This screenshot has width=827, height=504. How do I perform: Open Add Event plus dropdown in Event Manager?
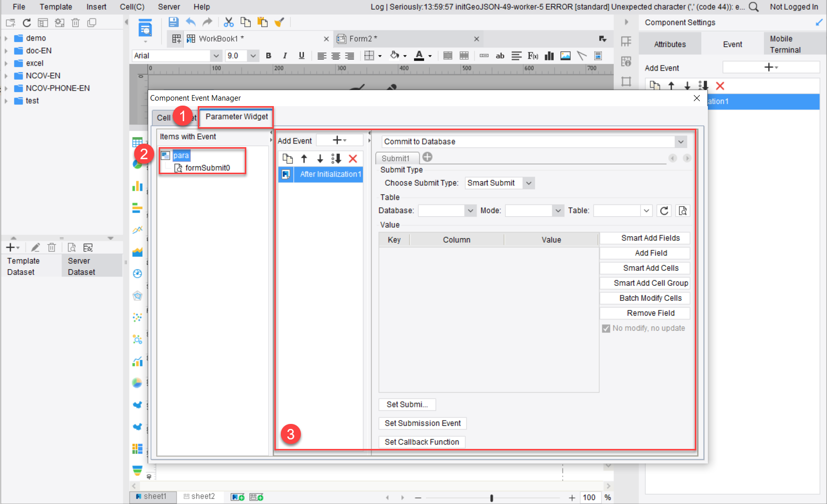click(x=339, y=140)
